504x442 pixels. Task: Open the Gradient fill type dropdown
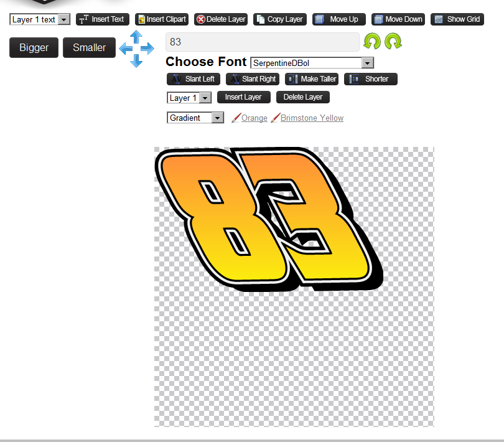point(195,118)
